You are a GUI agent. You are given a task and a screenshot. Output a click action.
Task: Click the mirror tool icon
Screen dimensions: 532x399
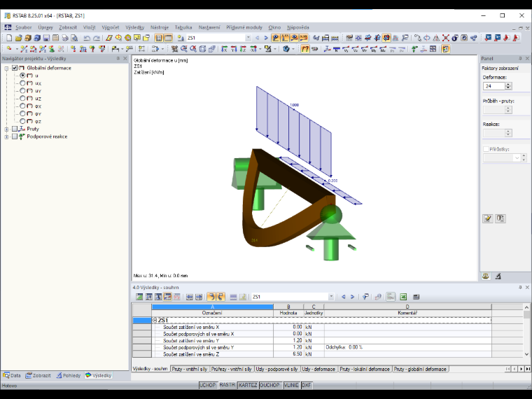[436, 38]
